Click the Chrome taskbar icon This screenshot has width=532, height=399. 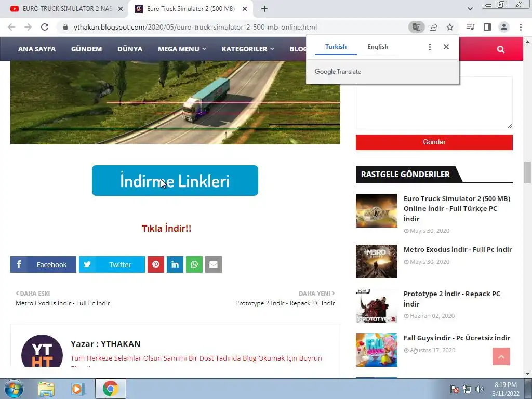tap(111, 389)
